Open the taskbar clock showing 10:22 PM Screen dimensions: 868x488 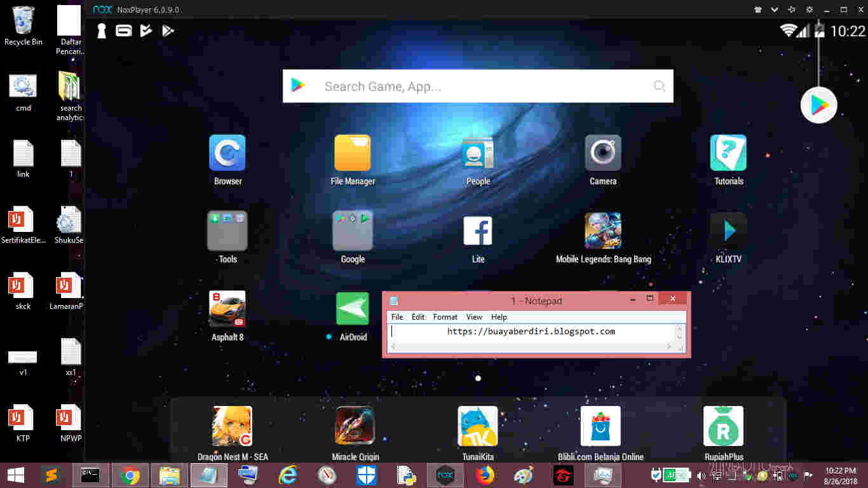840,475
